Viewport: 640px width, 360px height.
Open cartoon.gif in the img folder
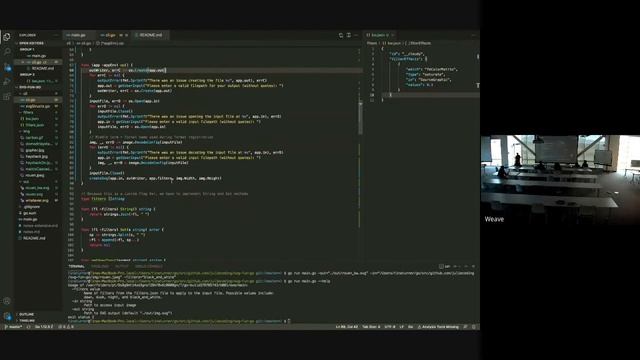(38, 138)
